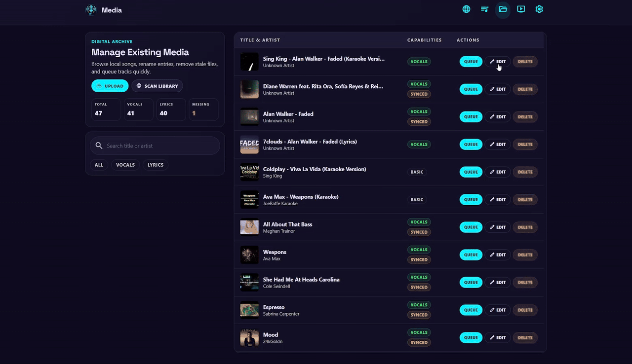Select the ALL filter chip
This screenshot has width=632, height=364.
point(99,165)
